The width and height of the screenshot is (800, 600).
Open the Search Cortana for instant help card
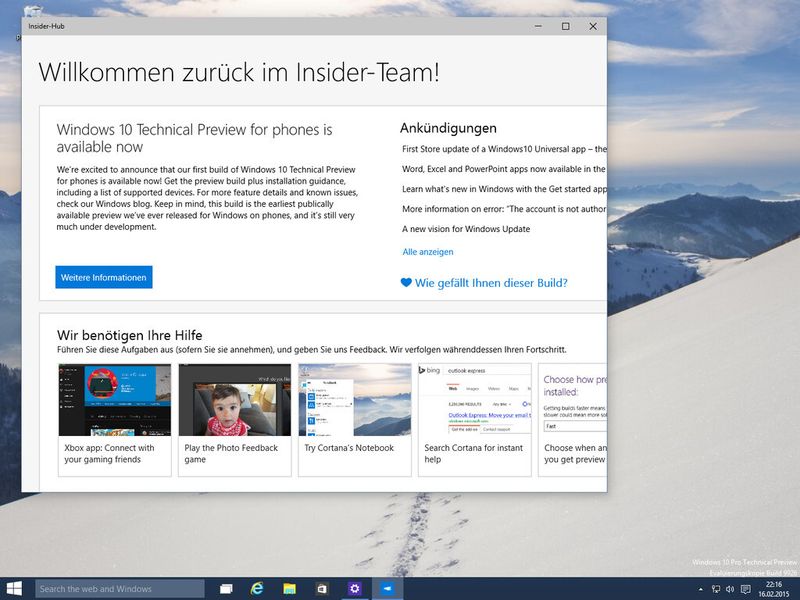[474, 420]
